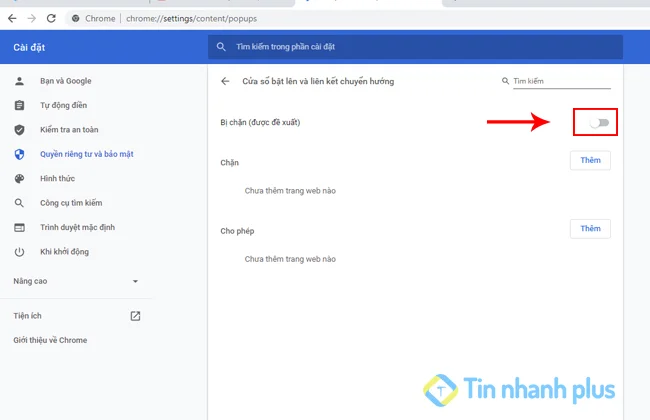
Task: Click the person icon beside Bạn và Google
Action: click(x=19, y=81)
